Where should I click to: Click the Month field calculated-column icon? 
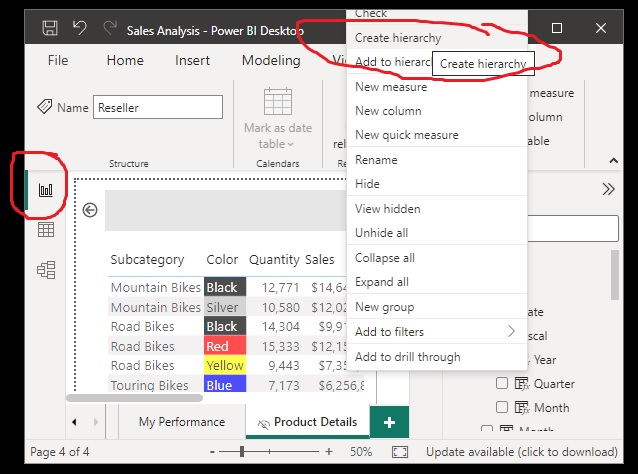tap(522, 408)
